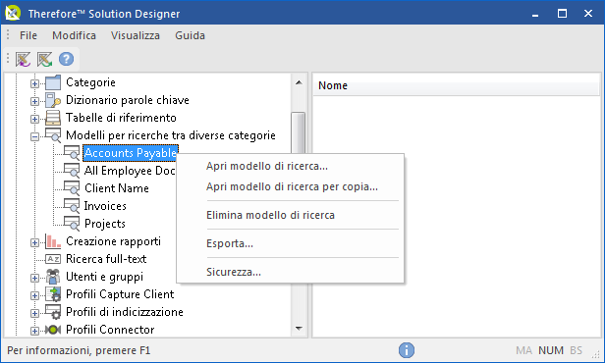Click the Ricerca full-text AZ icon
Viewport: 606px width, 364px height.
tap(53, 259)
